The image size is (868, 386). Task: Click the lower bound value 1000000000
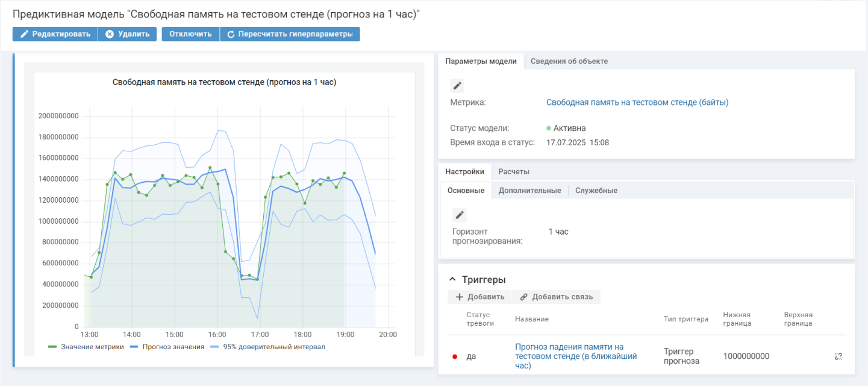point(746,356)
